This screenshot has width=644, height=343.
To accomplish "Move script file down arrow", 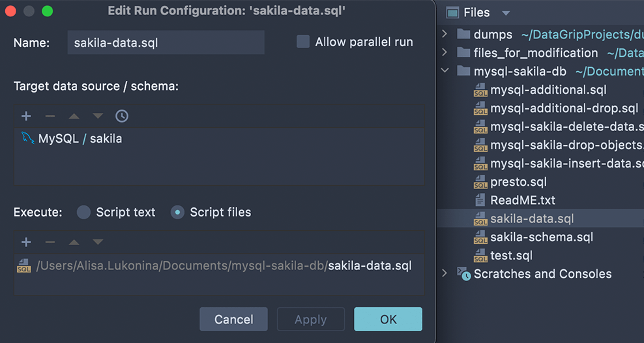I will (98, 242).
